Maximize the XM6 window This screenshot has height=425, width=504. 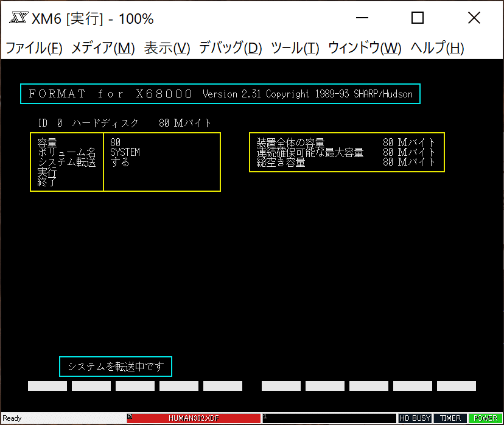point(418,18)
